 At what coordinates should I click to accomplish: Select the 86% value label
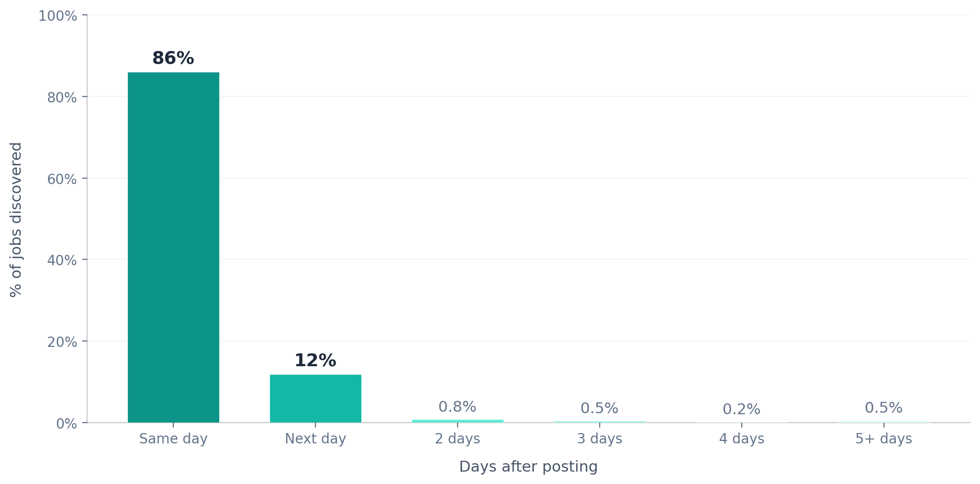click(173, 58)
